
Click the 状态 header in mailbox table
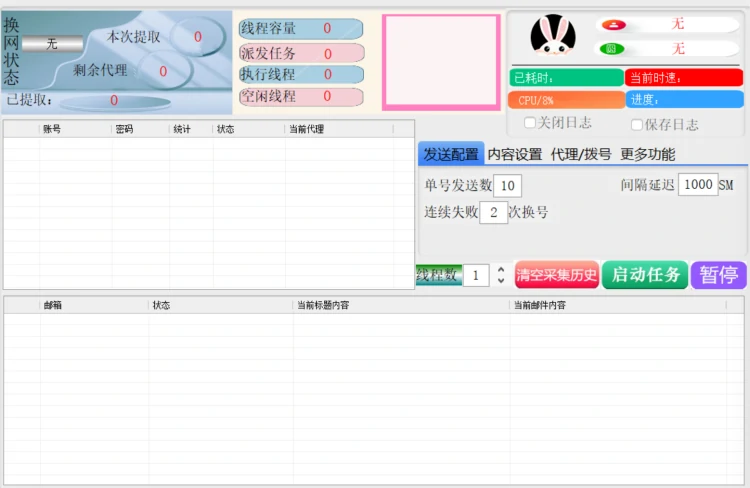pos(221,305)
